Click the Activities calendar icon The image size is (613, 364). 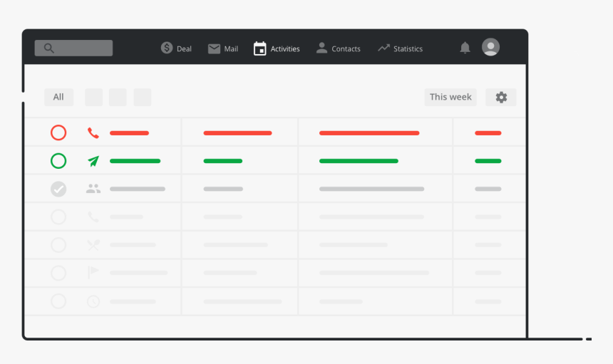click(259, 49)
